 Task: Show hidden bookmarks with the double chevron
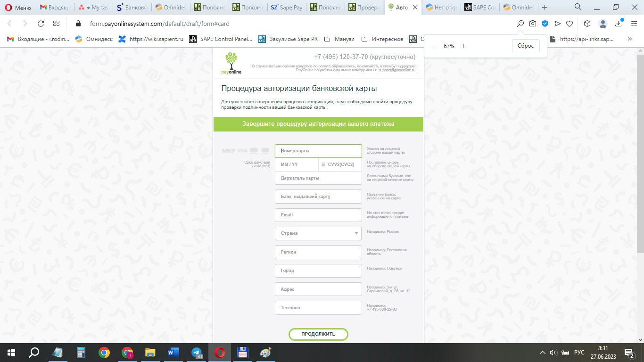coord(630,39)
